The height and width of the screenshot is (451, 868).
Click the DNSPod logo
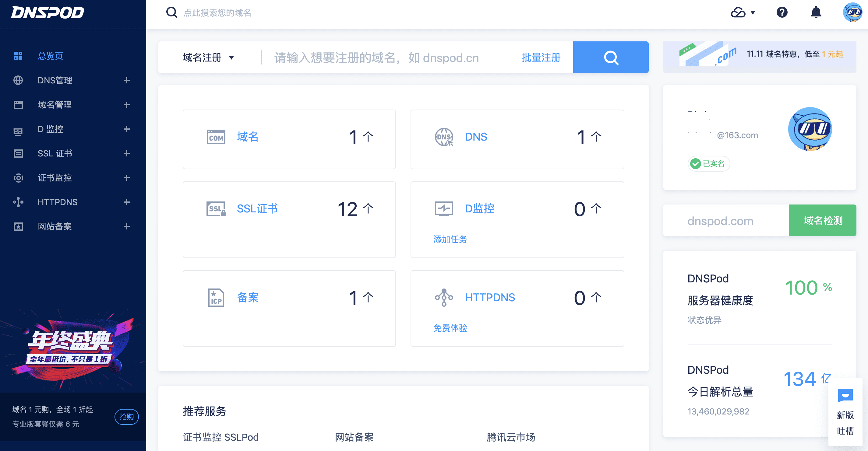(48, 12)
